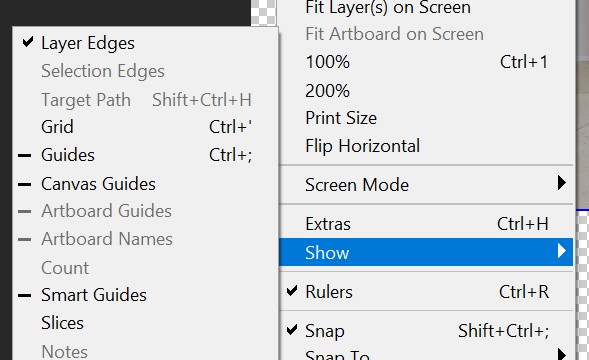Uncheck the Snap option
Viewport: 589px width, 360px height.
point(426,331)
